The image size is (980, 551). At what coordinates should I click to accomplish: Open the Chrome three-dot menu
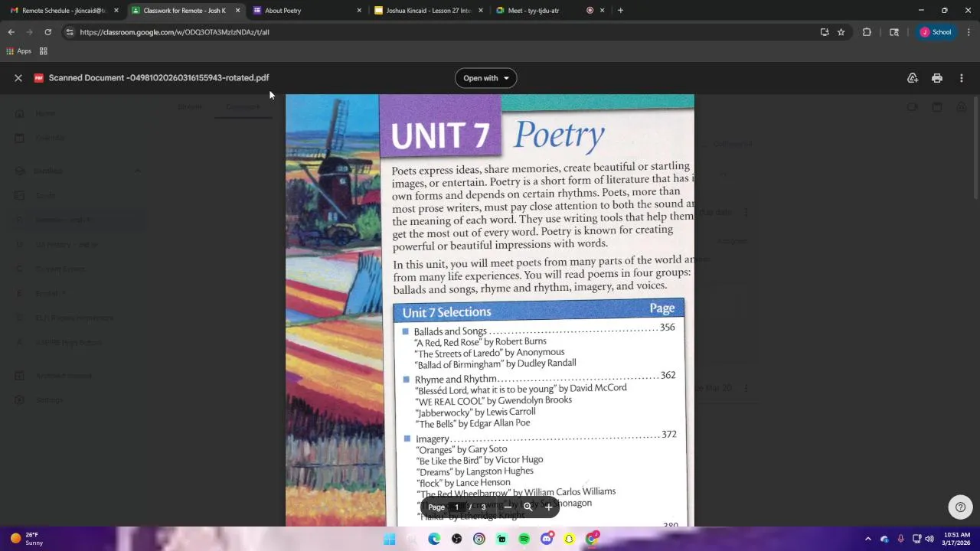(969, 32)
